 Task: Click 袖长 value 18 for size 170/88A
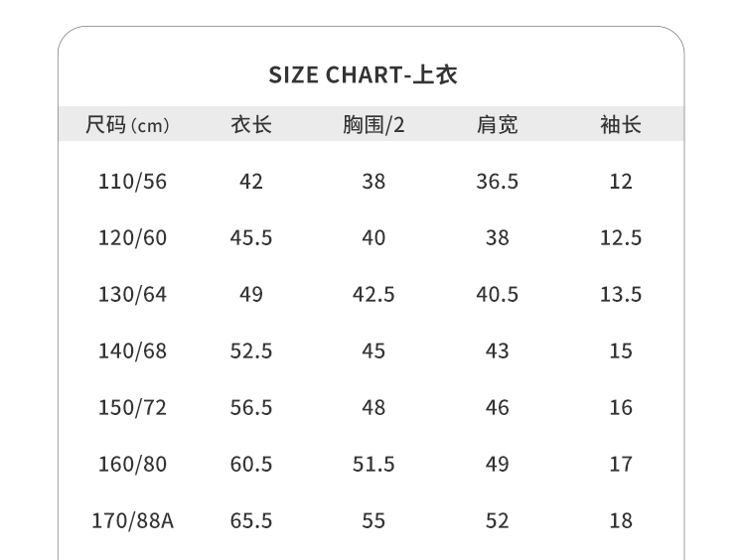[621, 521]
